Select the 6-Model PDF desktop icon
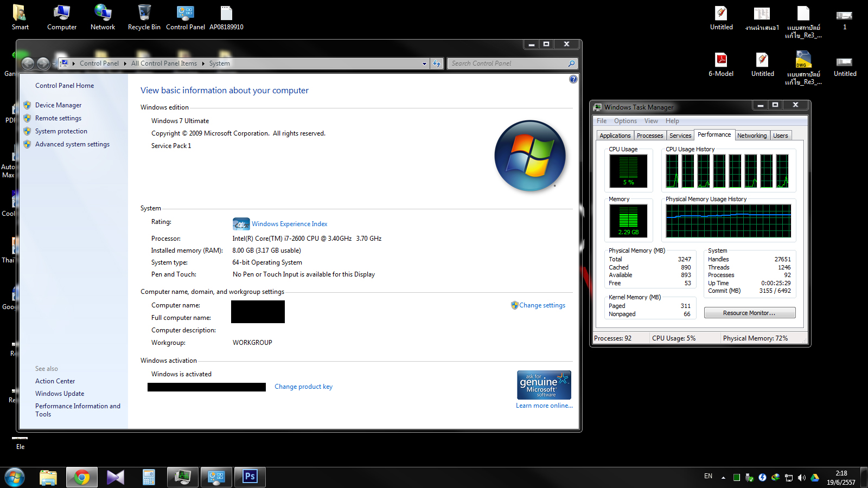Viewport: 868px width, 488px height. coord(721,64)
